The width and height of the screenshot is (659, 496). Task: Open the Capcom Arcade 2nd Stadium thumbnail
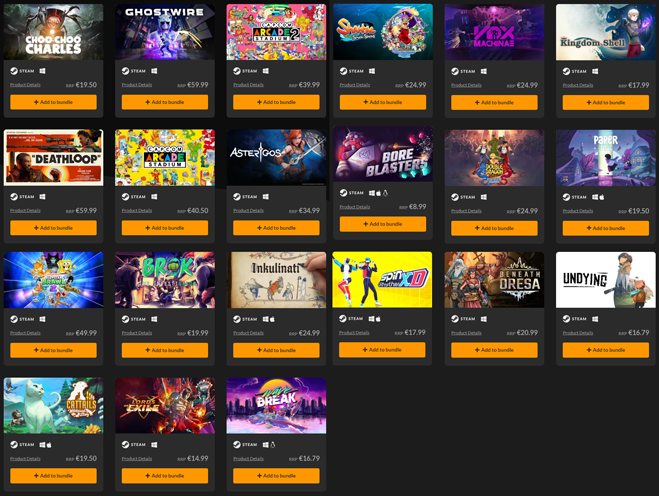point(276,32)
